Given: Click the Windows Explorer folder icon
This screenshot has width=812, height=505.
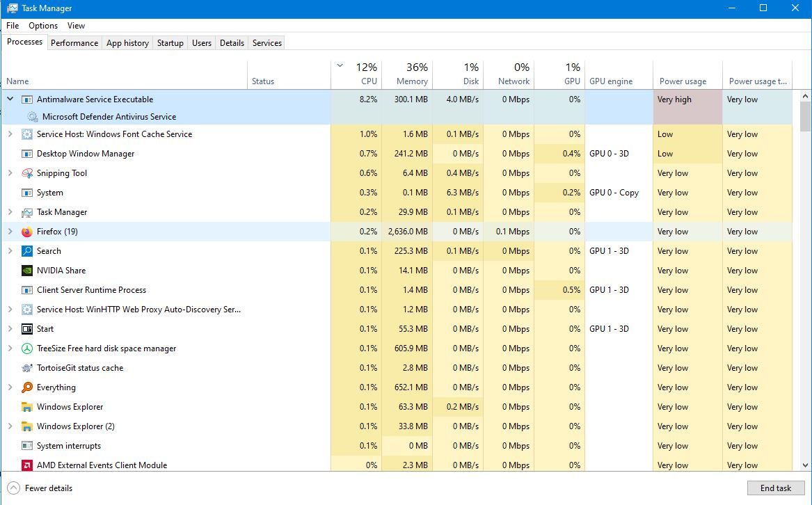Looking at the screenshot, I should click(27, 407).
